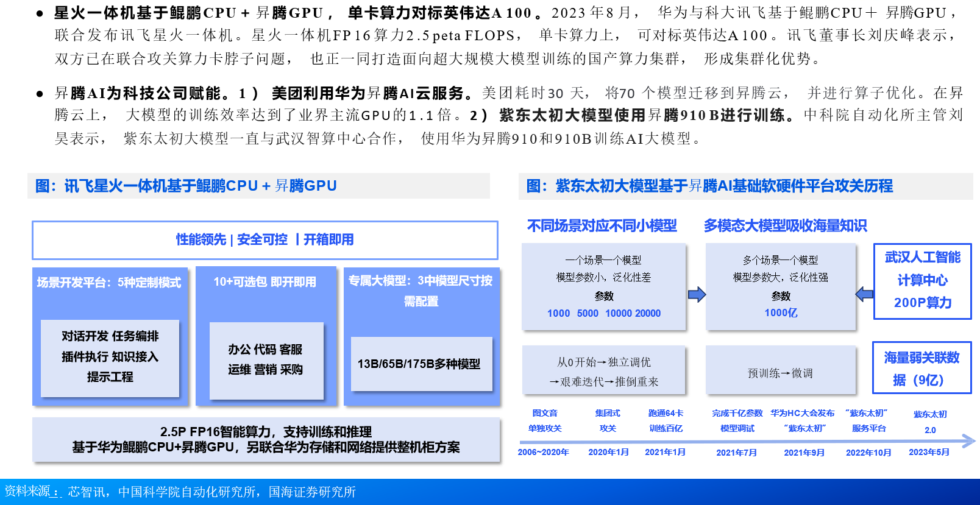Click the header 专属大模型：3种模型尺寸按需配置
The height and width of the screenshot is (505, 980).
pyautogui.click(x=421, y=291)
